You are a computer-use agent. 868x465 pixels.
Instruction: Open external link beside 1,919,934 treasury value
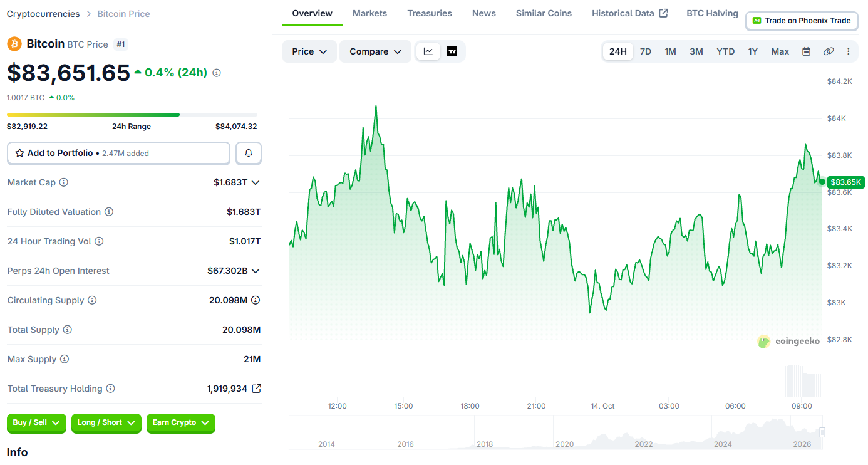[x=256, y=389]
